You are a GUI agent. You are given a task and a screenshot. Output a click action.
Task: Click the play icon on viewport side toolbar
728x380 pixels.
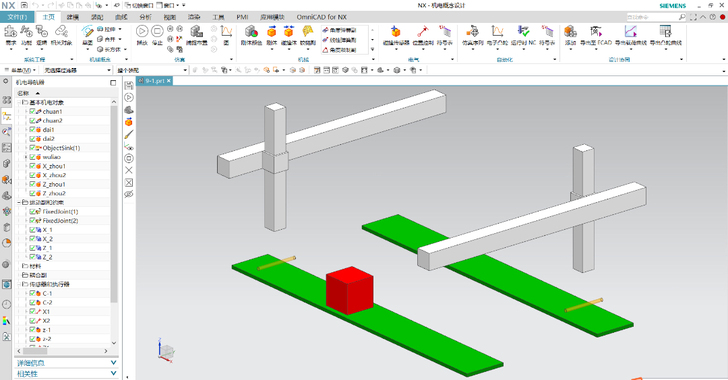pos(129,98)
